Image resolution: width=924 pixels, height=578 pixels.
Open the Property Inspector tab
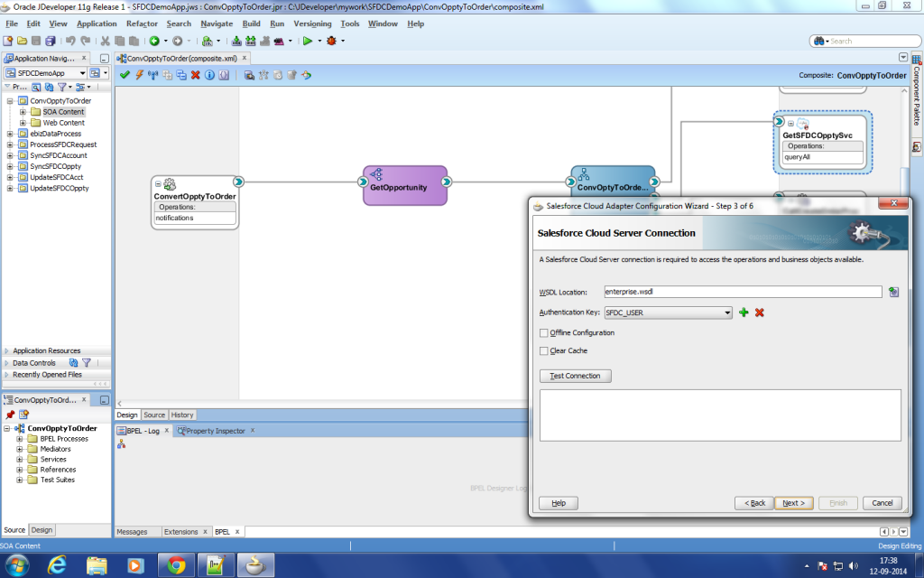tap(216, 431)
